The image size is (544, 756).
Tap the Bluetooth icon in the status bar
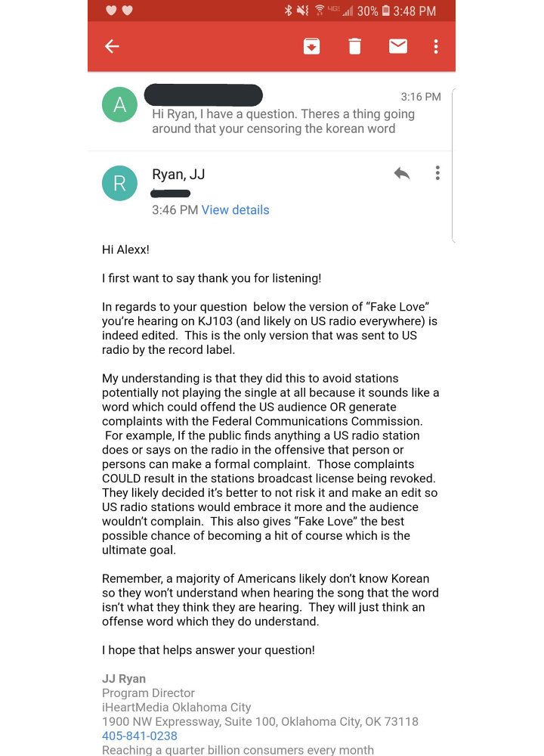[288, 11]
